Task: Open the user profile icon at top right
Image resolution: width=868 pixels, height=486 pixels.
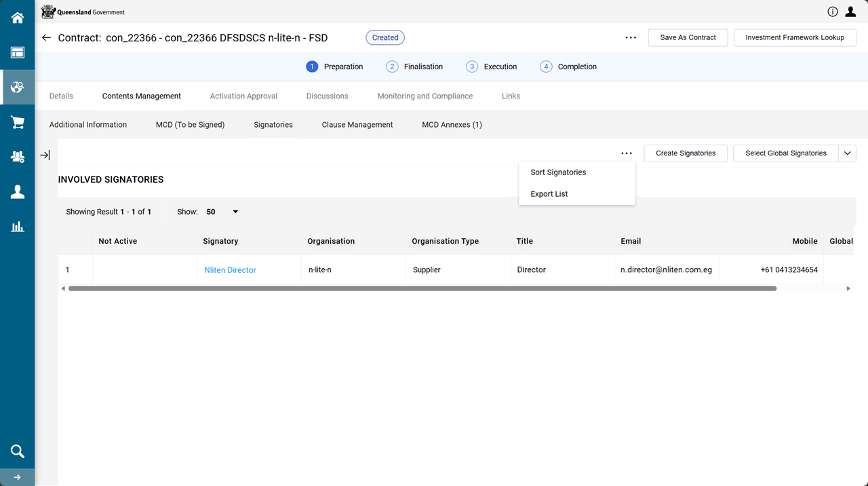Action: [850, 12]
